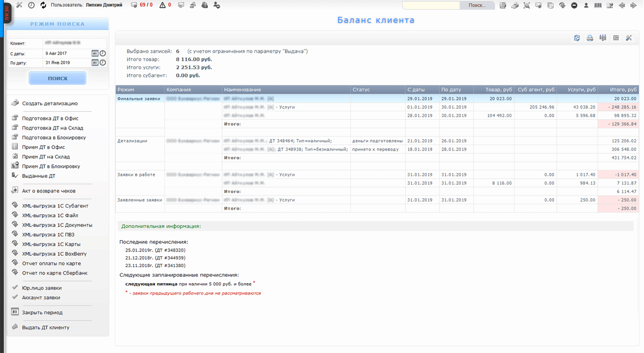Click the printer icon above the balance table
Image resolution: width=644 pixels, height=353 pixels.
click(590, 38)
